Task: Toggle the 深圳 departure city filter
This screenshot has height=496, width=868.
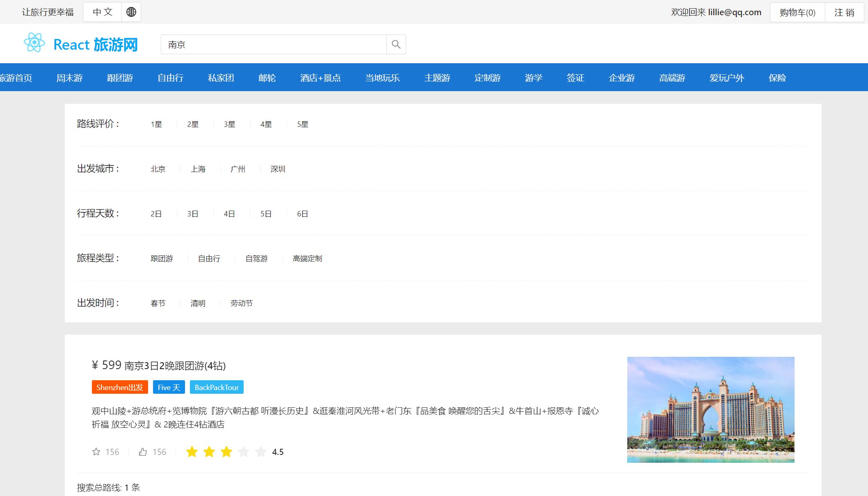Action: (x=278, y=169)
